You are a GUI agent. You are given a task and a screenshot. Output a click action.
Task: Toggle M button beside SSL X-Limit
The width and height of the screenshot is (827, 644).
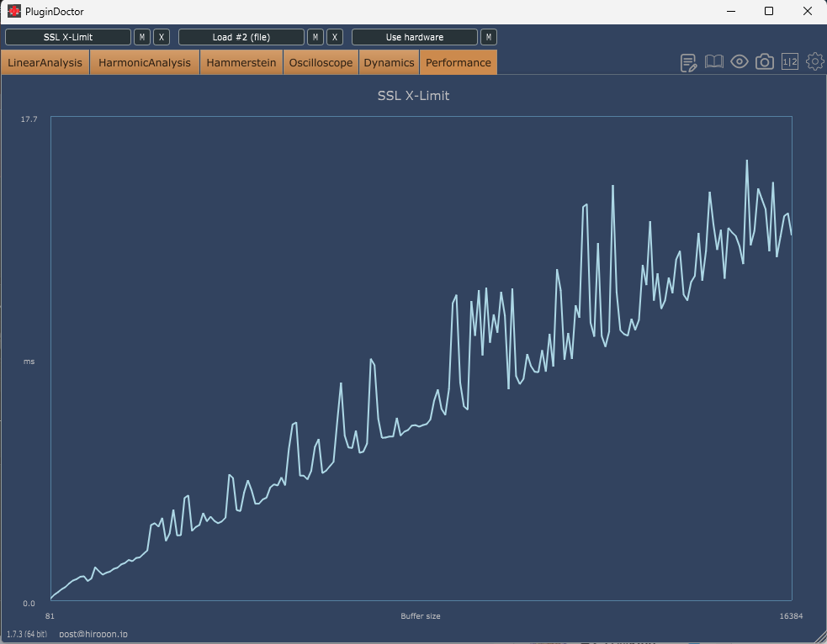142,37
